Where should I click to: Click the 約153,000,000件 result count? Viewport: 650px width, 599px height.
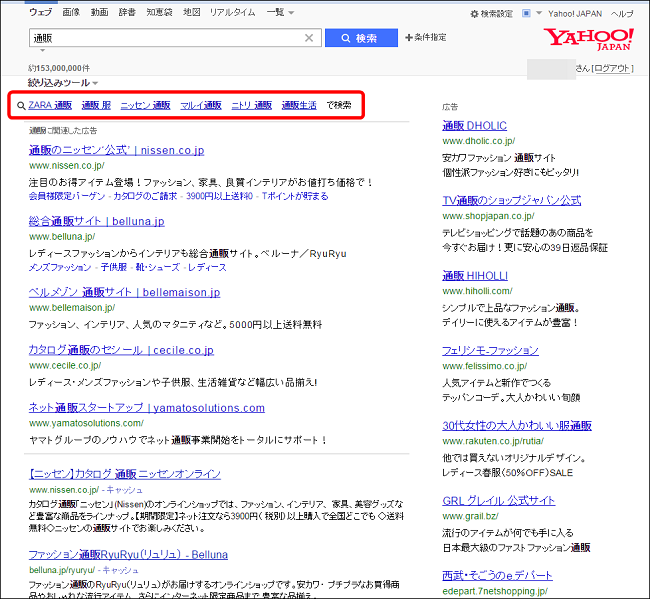59,68
